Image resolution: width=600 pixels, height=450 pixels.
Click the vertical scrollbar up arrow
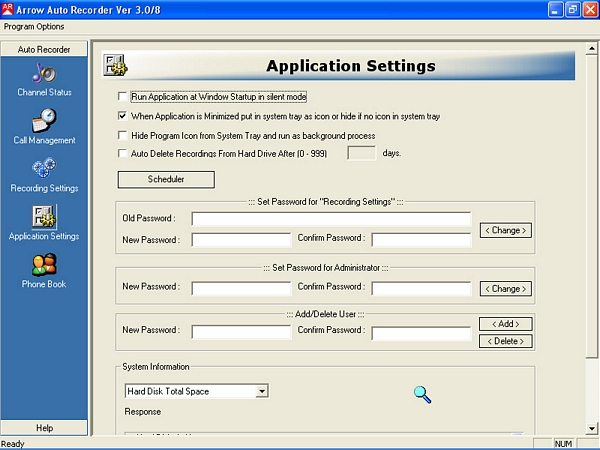[x=592, y=49]
